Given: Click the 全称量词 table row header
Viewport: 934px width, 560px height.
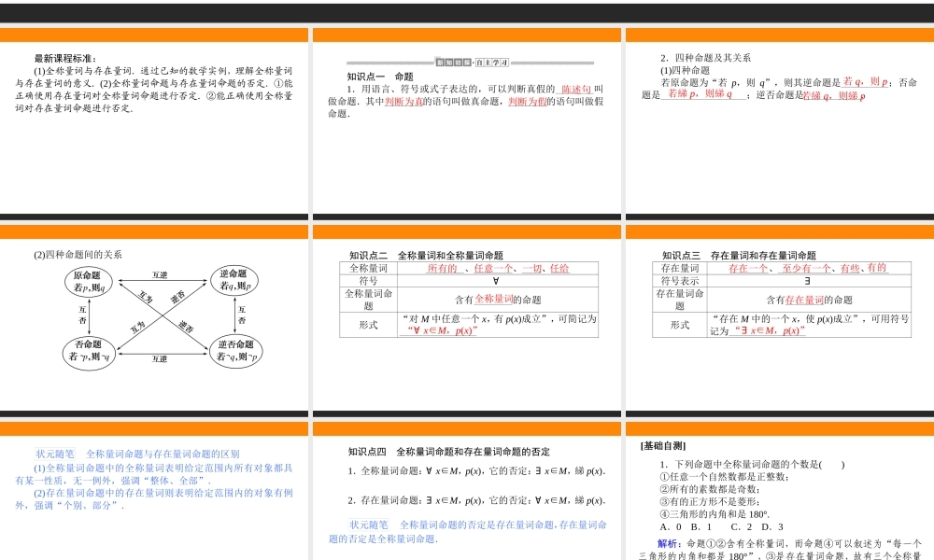Looking at the screenshot, I should point(368,269).
